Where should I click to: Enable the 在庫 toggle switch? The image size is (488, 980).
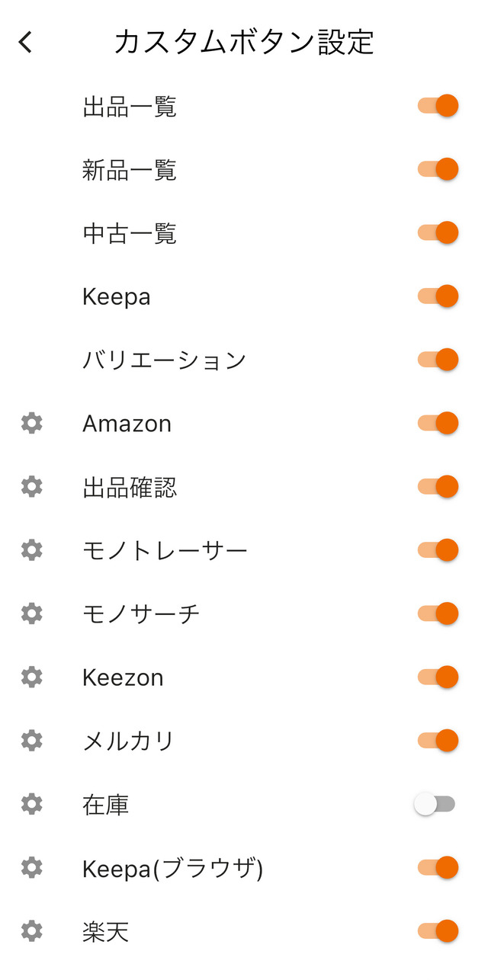click(435, 803)
